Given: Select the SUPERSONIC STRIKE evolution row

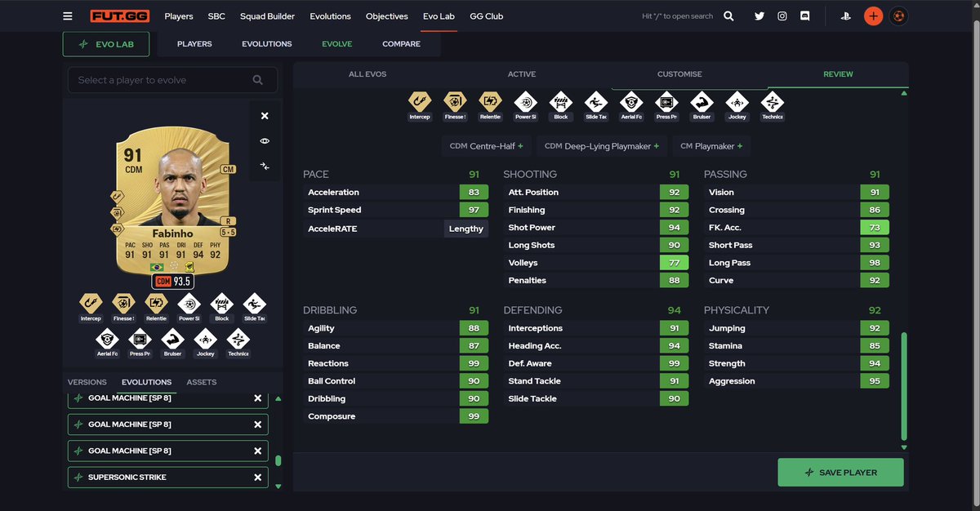Looking at the screenshot, I should [x=167, y=477].
